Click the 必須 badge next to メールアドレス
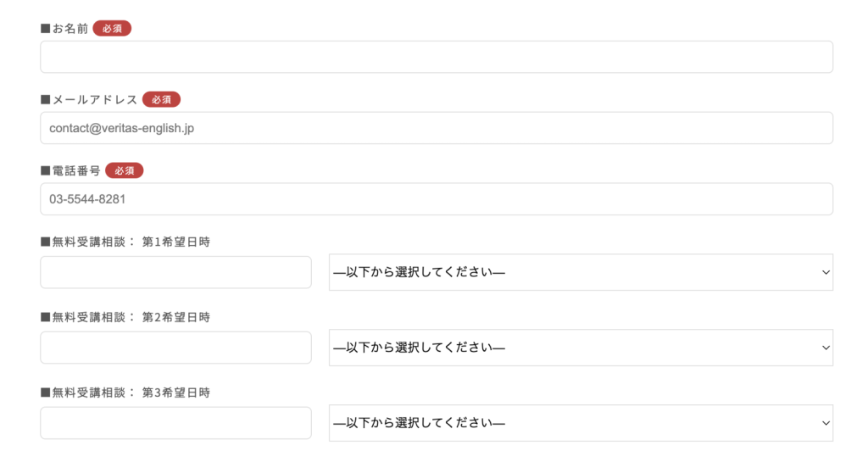The height and width of the screenshot is (451, 868). [x=161, y=100]
